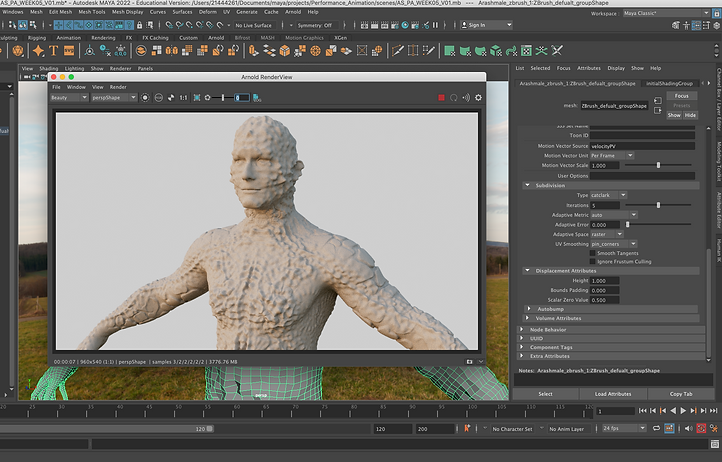Switch to the initialShadingGroup tab
The width and height of the screenshot is (722, 462).
669,83
